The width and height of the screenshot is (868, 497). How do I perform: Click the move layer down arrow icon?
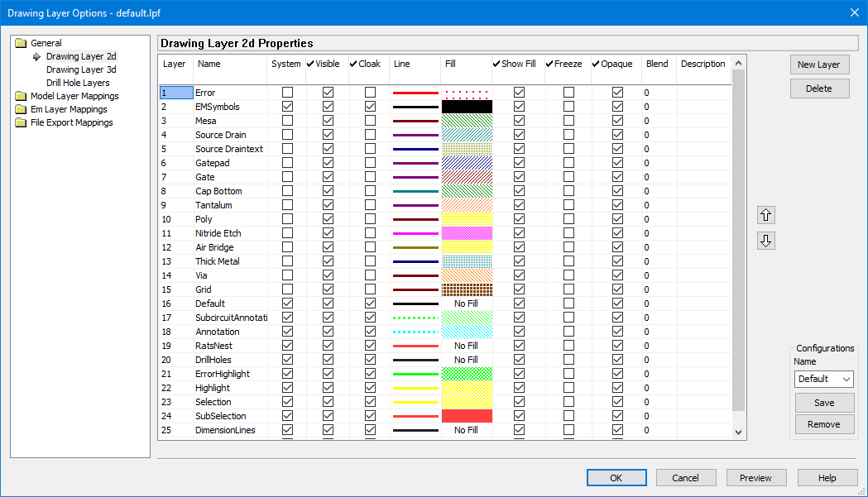pyautogui.click(x=766, y=241)
